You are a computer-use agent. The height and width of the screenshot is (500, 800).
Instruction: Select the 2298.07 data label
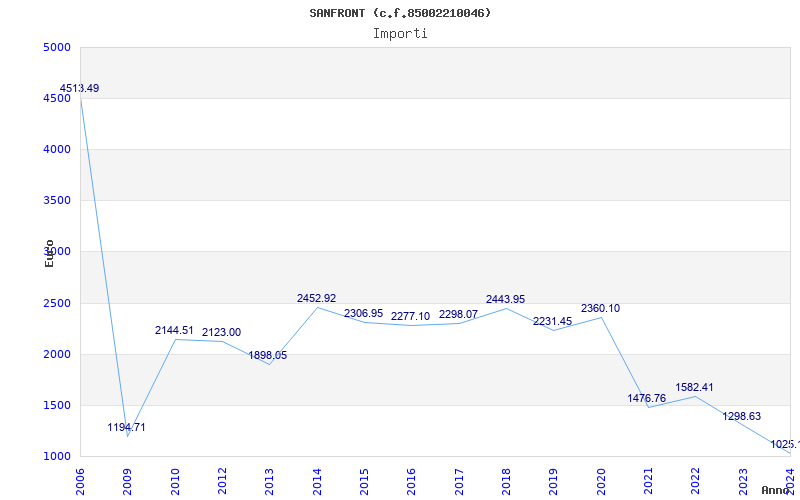458,315
